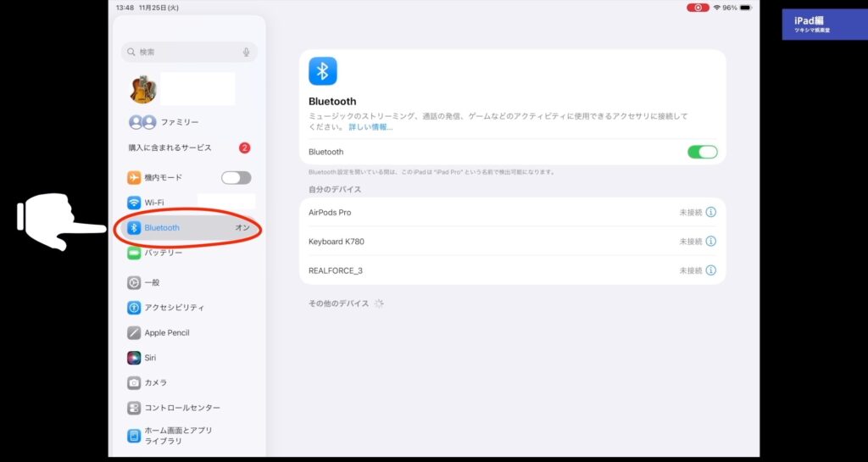Open Accessibility settings in sidebar

tap(174, 308)
